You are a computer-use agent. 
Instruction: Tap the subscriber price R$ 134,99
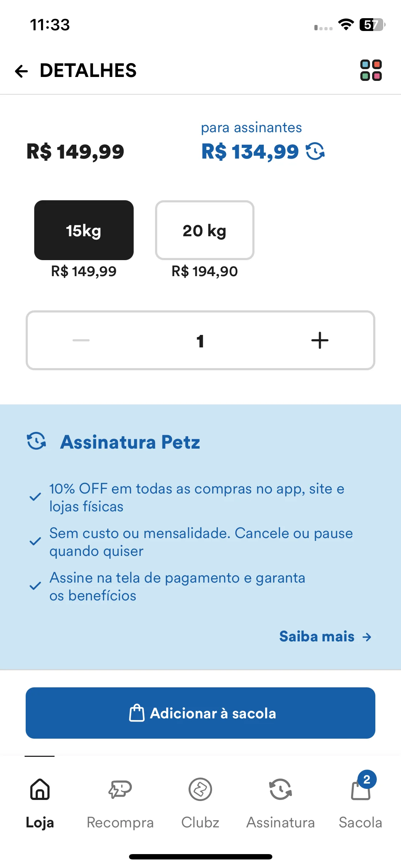250,152
